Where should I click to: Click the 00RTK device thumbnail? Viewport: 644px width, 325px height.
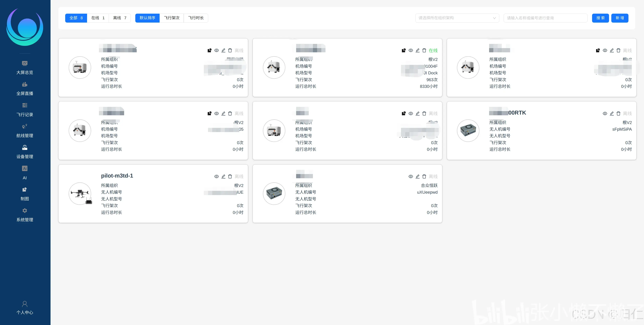coord(468,131)
